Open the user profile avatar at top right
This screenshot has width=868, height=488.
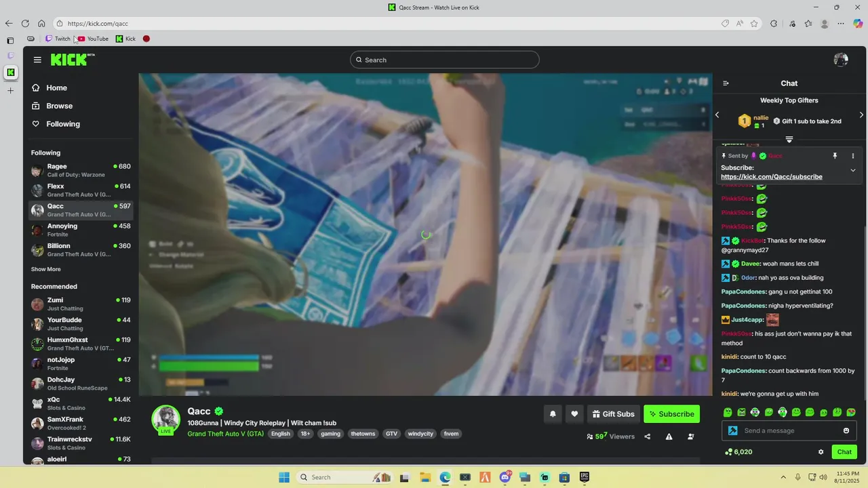pos(841,60)
